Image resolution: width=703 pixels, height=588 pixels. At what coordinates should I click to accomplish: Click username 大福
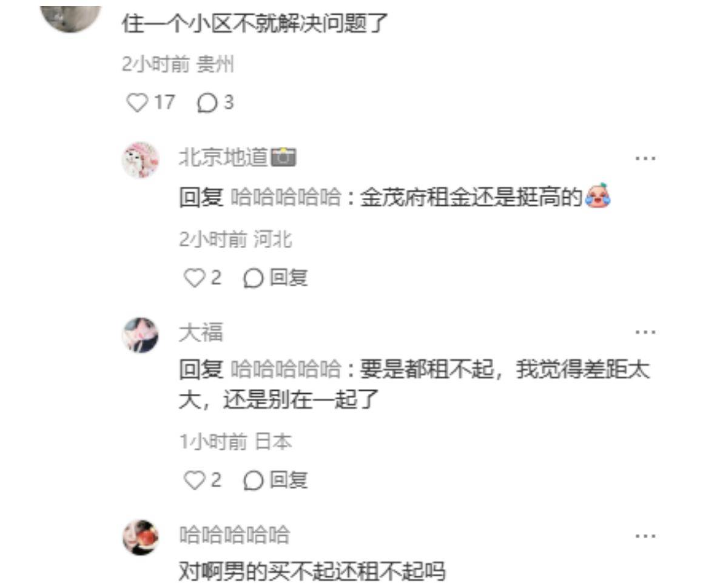201,333
